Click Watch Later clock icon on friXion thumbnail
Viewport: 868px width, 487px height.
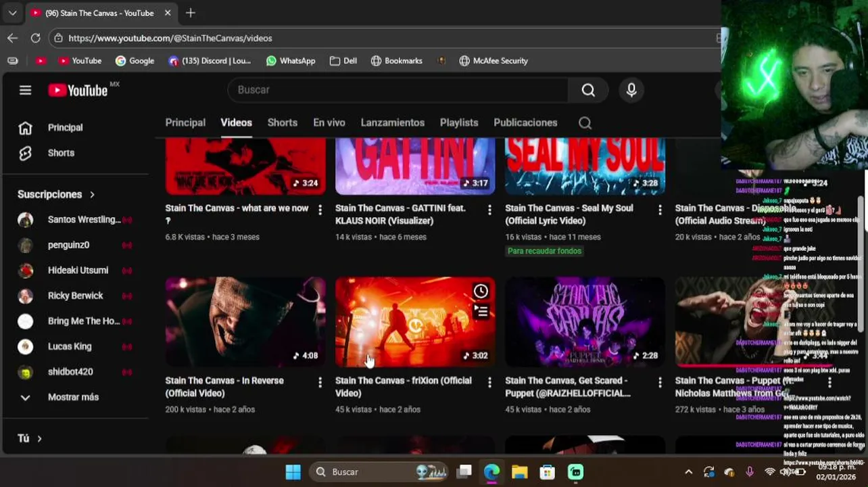coord(481,291)
